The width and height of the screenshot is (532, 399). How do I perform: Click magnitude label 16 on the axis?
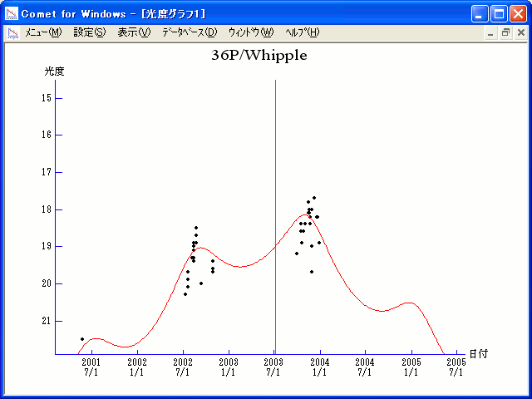47,135
